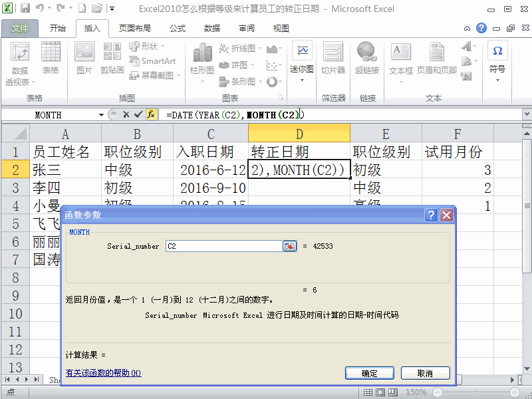Insert a text box (文本框)
The image size is (532, 399).
tap(401, 63)
